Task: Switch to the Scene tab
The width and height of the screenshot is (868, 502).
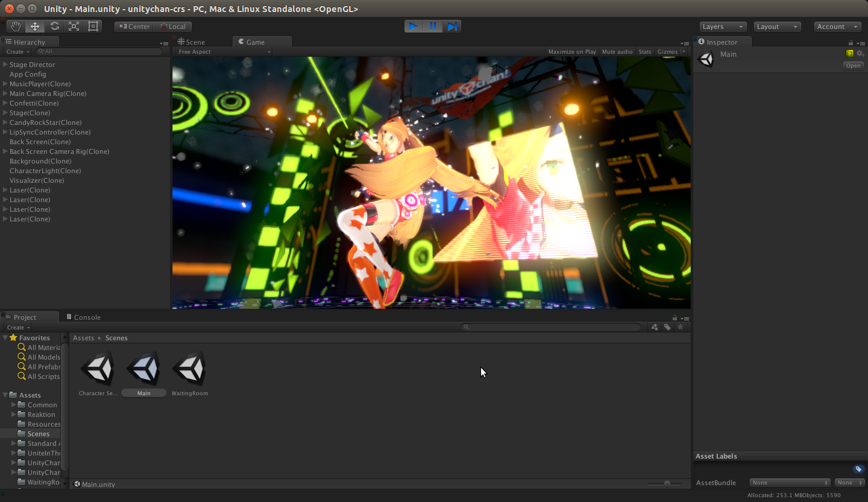Action: (192, 42)
